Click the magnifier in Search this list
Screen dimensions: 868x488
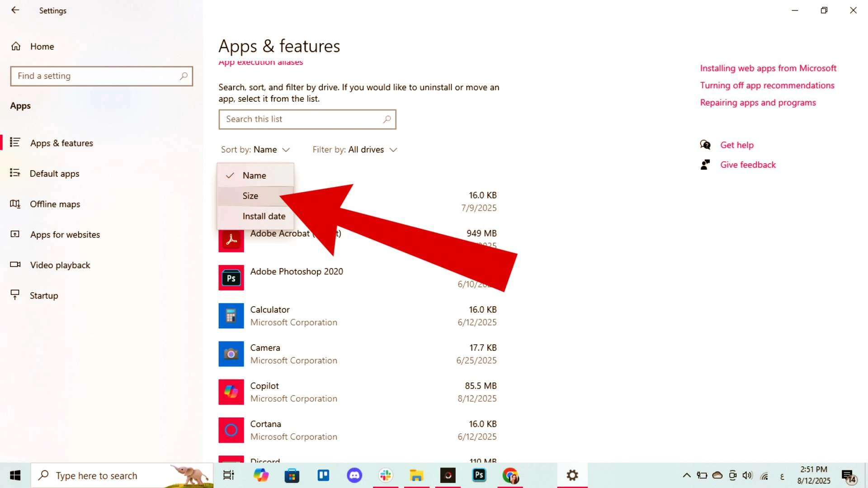(x=387, y=119)
